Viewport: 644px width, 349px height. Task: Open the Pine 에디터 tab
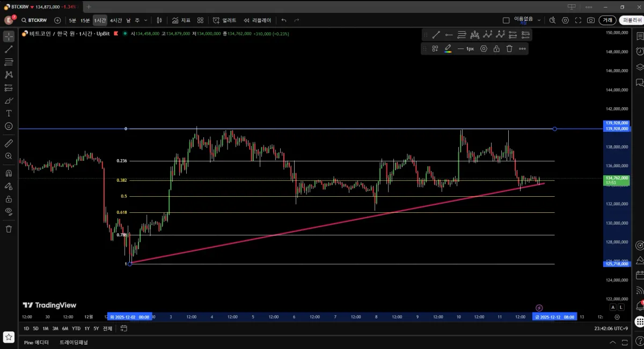[36, 342]
